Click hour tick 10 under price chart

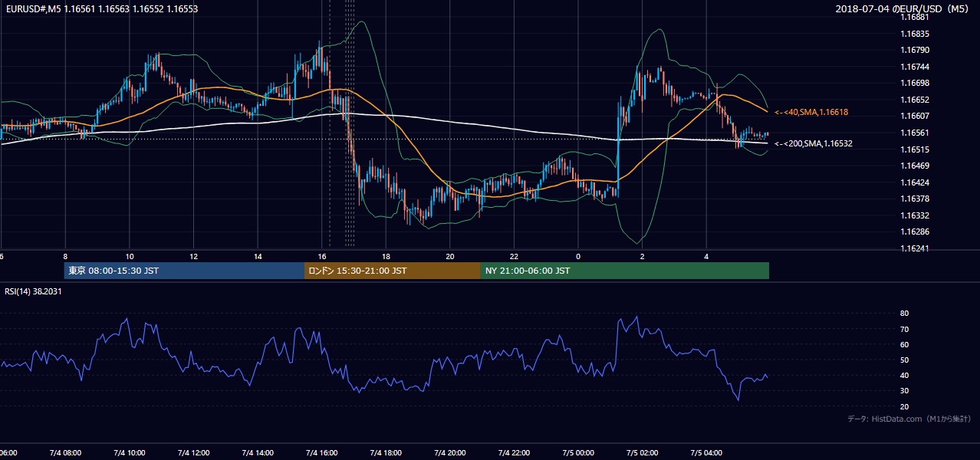point(130,256)
